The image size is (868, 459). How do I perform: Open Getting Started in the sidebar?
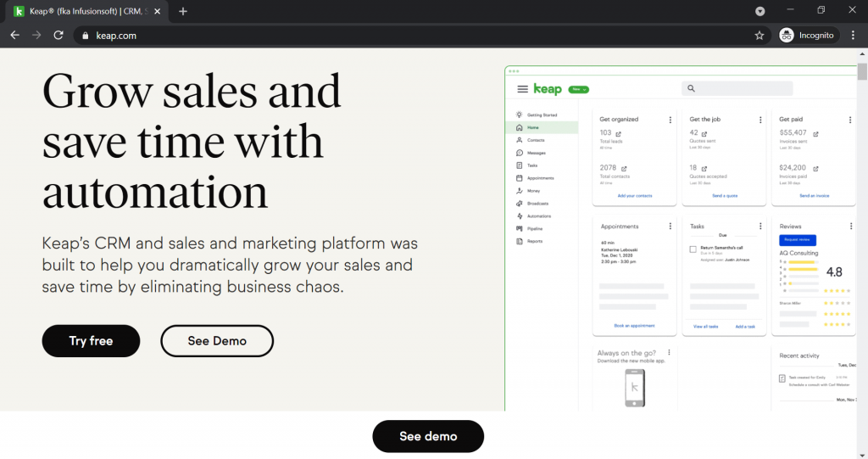(542, 115)
